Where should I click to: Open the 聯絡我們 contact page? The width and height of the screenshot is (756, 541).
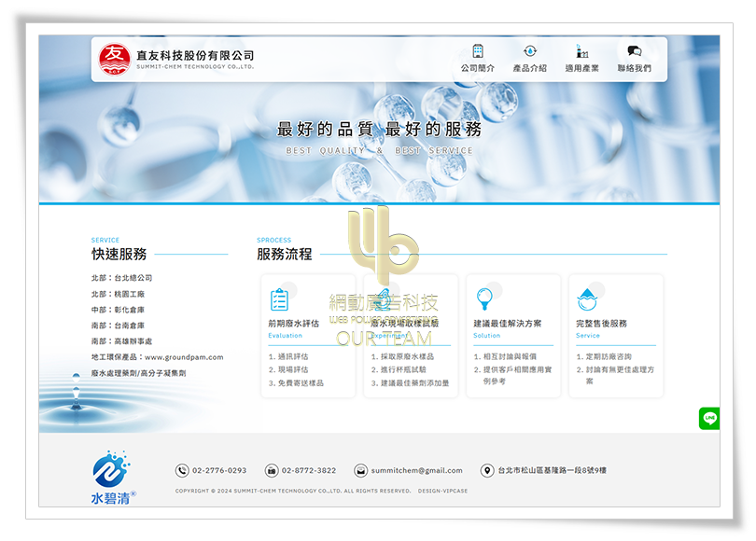pos(634,59)
